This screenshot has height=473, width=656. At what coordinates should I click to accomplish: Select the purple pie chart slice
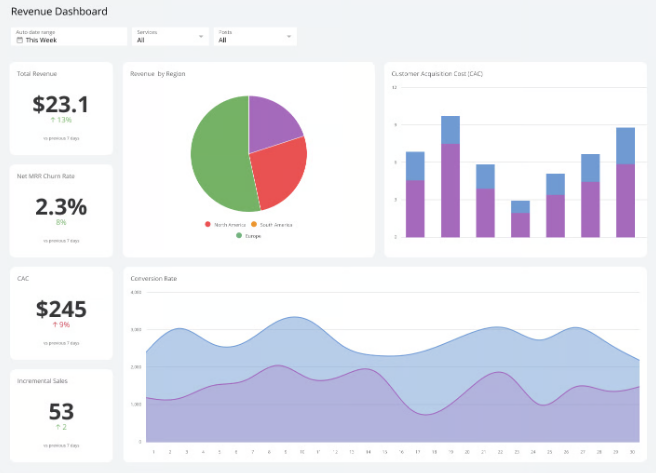click(272, 123)
